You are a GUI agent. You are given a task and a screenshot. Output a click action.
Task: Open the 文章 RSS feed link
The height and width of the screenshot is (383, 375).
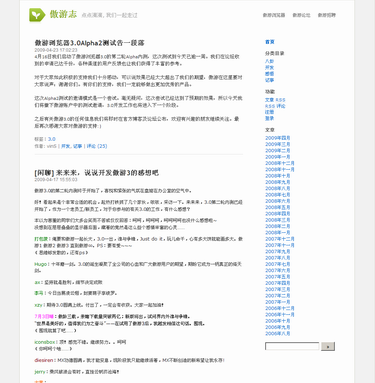pyautogui.click(x=275, y=100)
